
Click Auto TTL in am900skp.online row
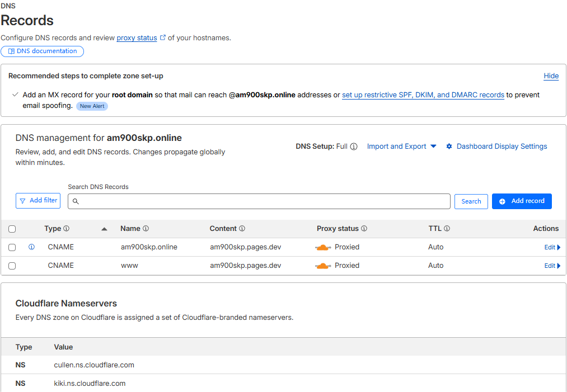435,247
